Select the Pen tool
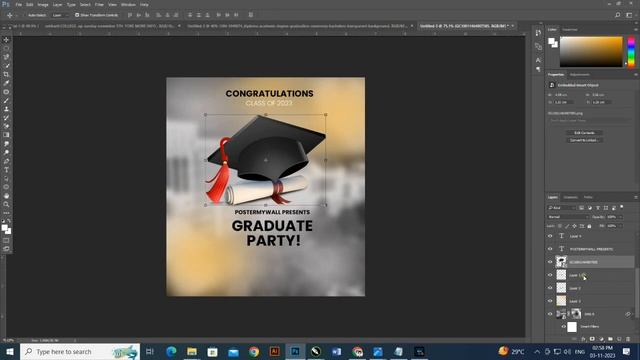 (x=6, y=161)
